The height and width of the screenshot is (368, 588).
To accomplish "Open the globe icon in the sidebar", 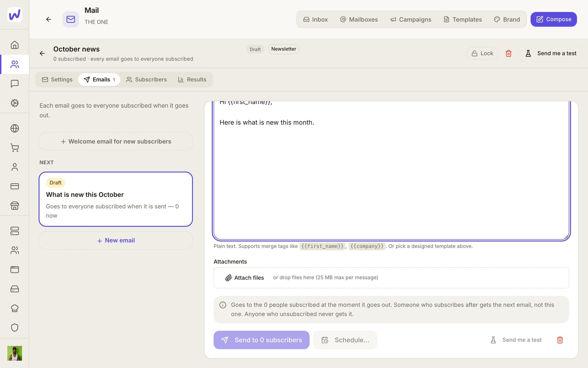I will pos(14,128).
